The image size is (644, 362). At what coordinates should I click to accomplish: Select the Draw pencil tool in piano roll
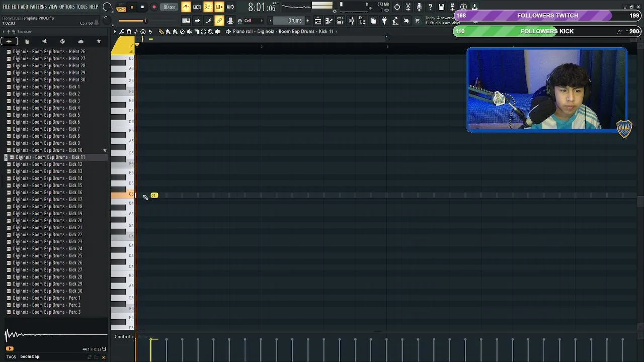(x=161, y=31)
